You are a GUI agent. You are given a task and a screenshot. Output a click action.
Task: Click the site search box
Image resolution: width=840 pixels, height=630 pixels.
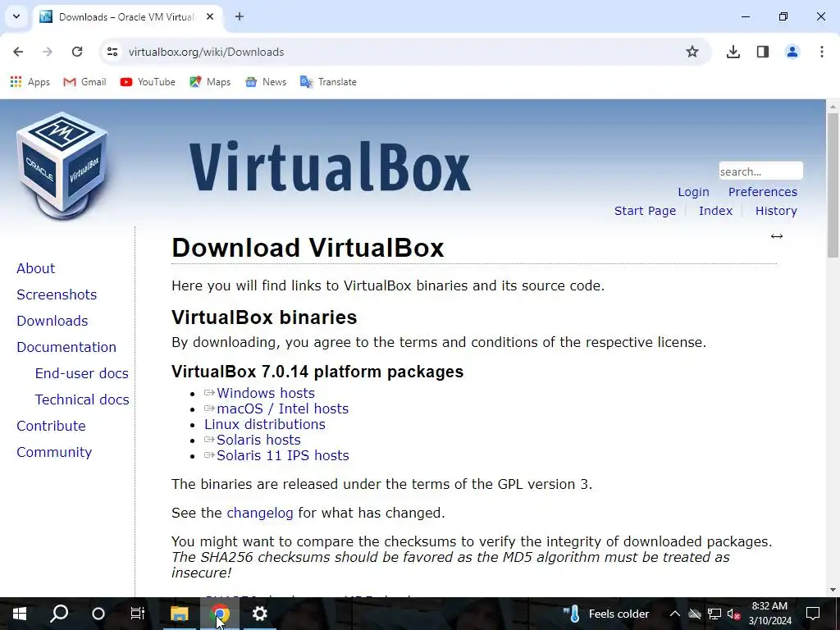pyautogui.click(x=760, y=171)
